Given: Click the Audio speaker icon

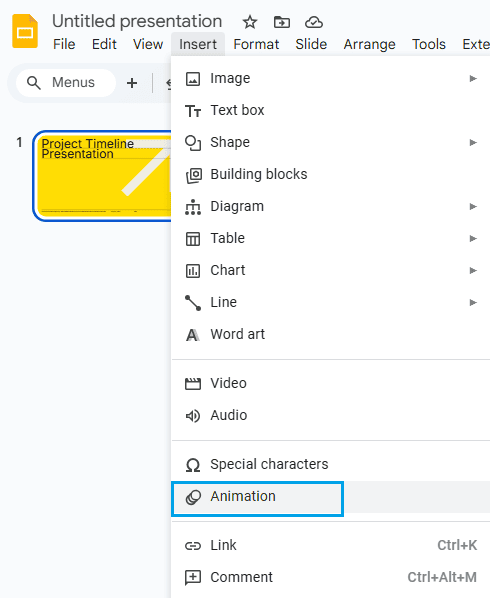Looking at the screenshot, I should (x=193, y=416).
